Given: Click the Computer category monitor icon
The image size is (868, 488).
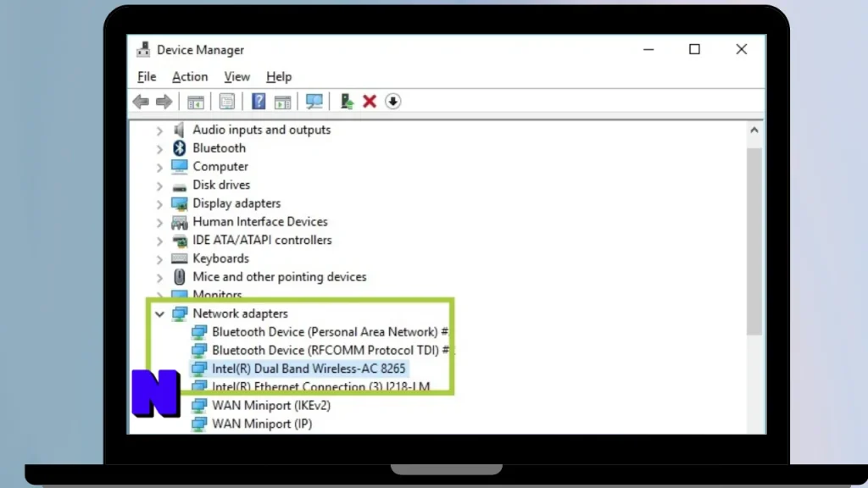Looking at the screenshot, I should coord(179,167).
